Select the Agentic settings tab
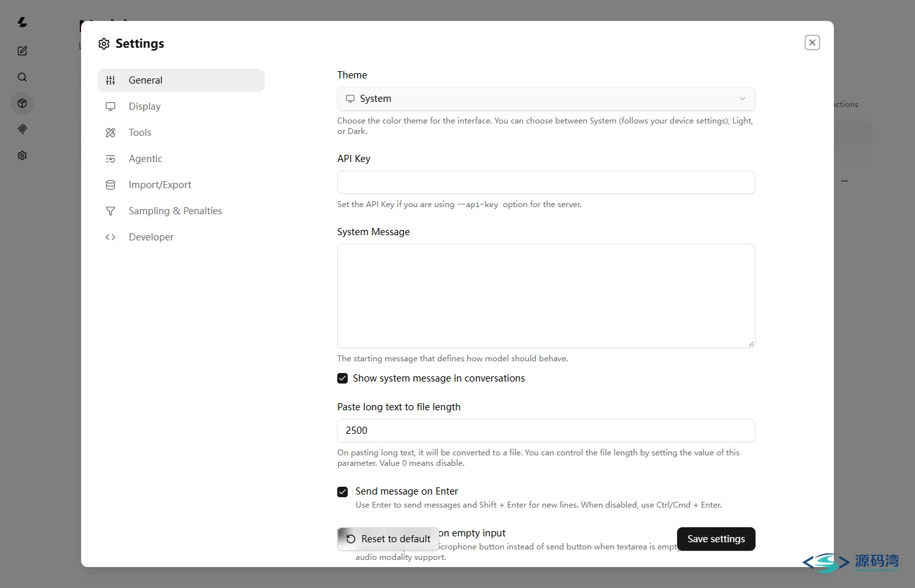Viewport: 915px width, 588px height. click(x=181, y=159)
